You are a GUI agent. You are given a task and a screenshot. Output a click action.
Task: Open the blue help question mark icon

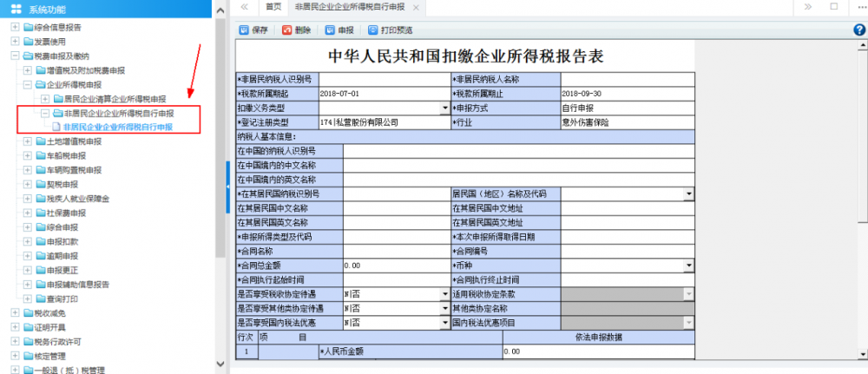[x=859, y=30]
